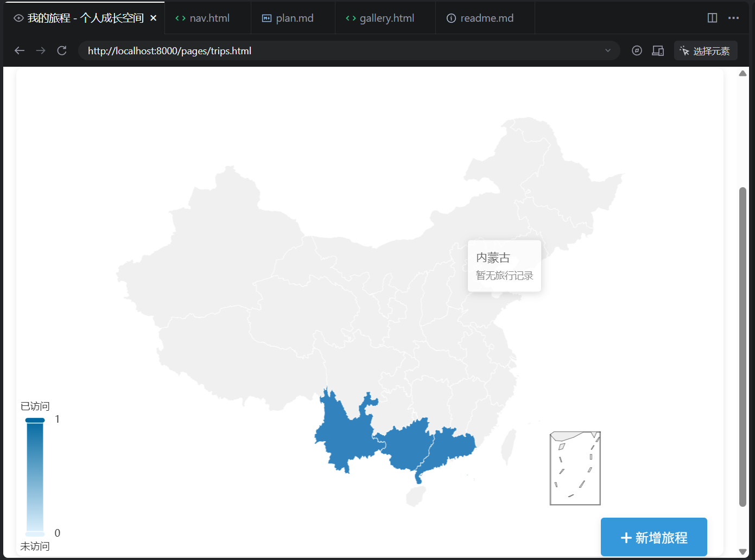This screenshot has width=755, height=560.
Task: Switch to the nav.html tab
Action: coord(208,18)
